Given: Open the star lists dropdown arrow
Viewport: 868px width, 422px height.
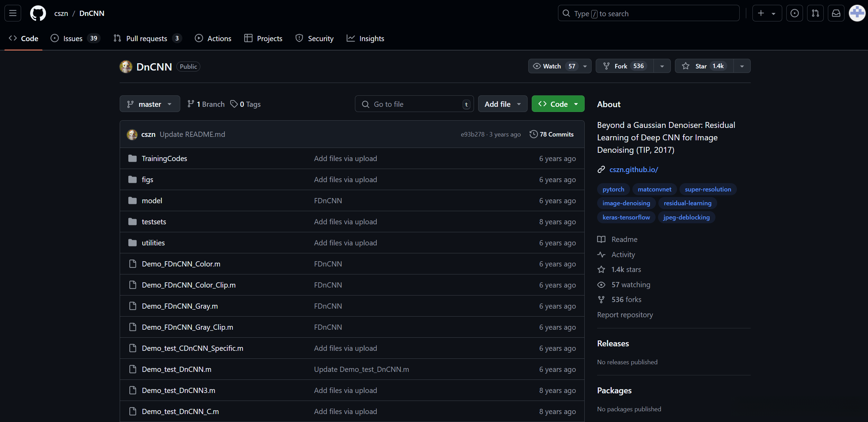Looking at the screenshot, I should 742,66.
